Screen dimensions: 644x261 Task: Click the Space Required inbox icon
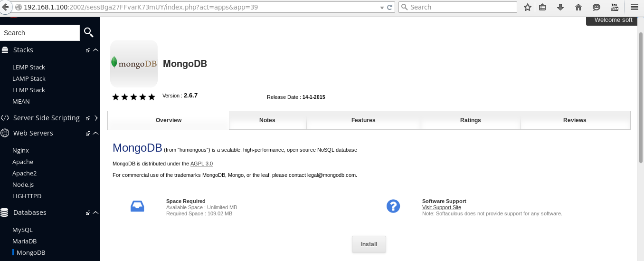[137, 206]
